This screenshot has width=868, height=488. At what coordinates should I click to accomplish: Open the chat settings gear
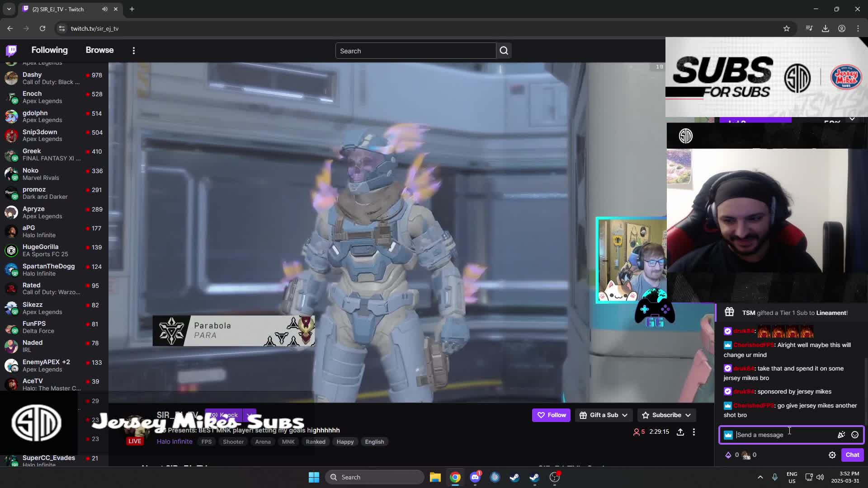pos(832,455)
